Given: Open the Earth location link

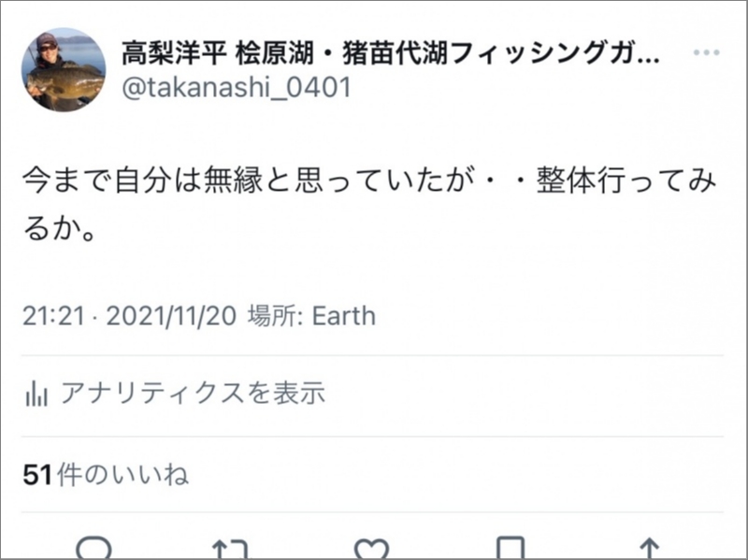Looking at the screenshot, I should [343, 316].
